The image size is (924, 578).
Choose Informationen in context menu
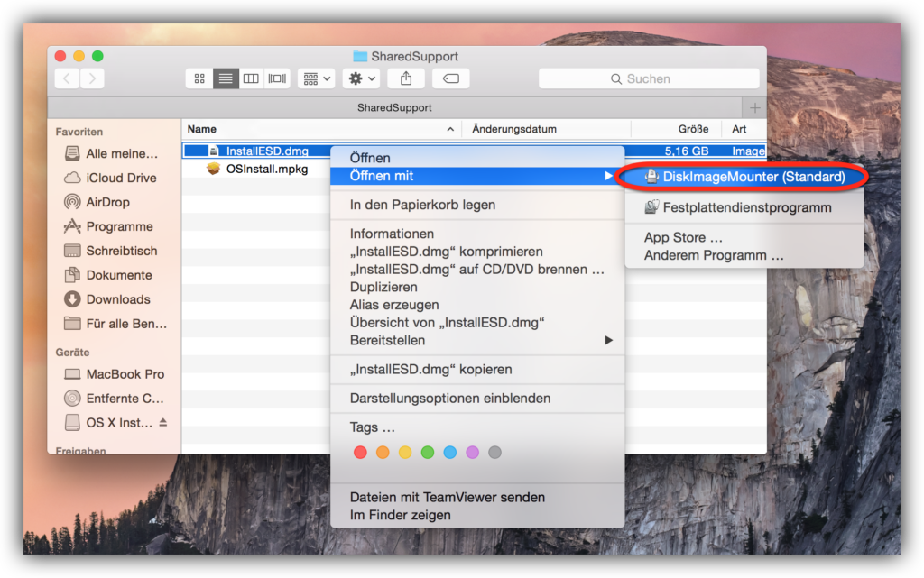477,234
